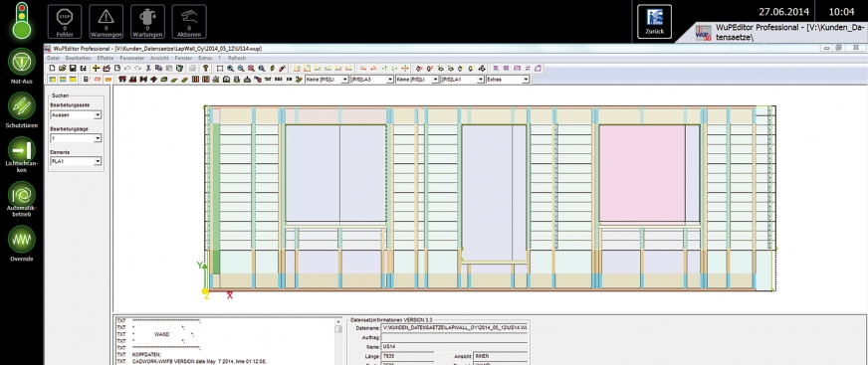Click the WAND text line
The width and height of the screenshot is (868, 365).
tap(161, 334)
